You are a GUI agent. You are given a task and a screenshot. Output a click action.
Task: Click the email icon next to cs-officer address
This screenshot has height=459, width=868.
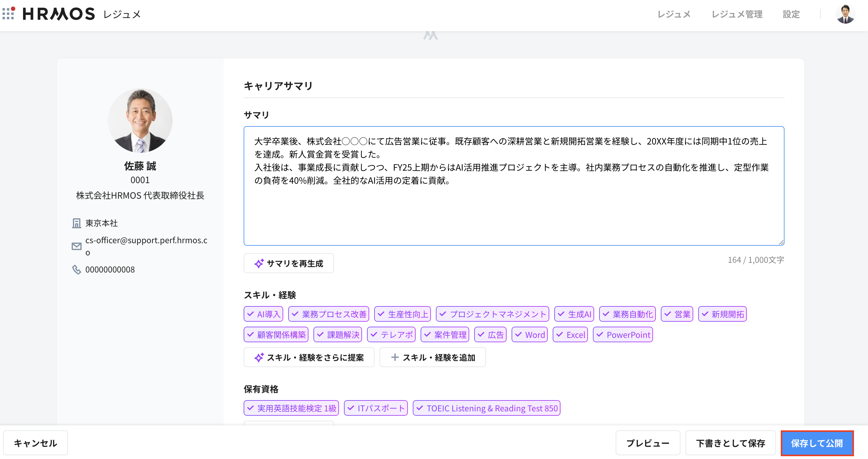77,246
